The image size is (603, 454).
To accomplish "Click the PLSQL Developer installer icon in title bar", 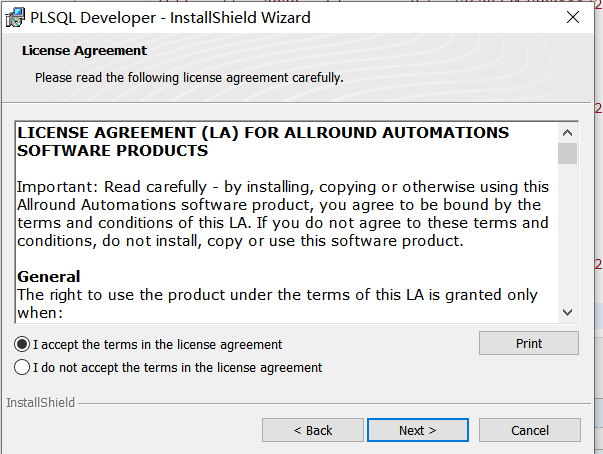I will click(16, 17).
